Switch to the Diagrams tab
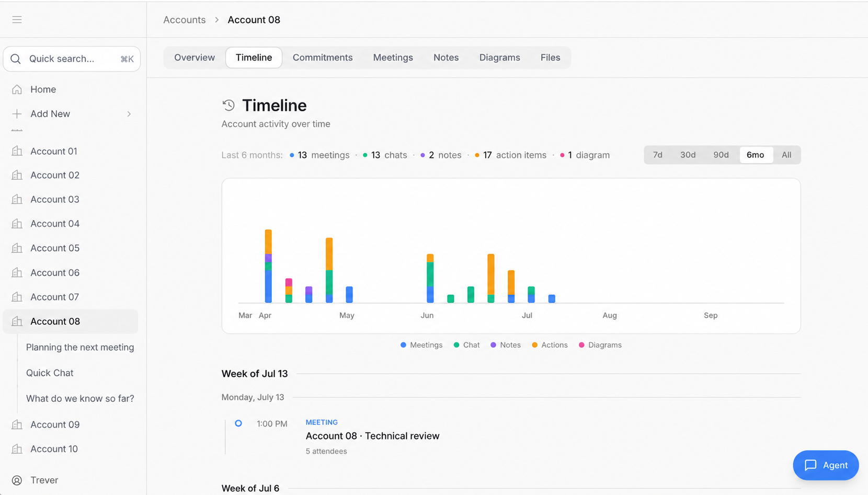Viewport: 868px width, 495px height. pyautogui.click(x=500, y=57)
